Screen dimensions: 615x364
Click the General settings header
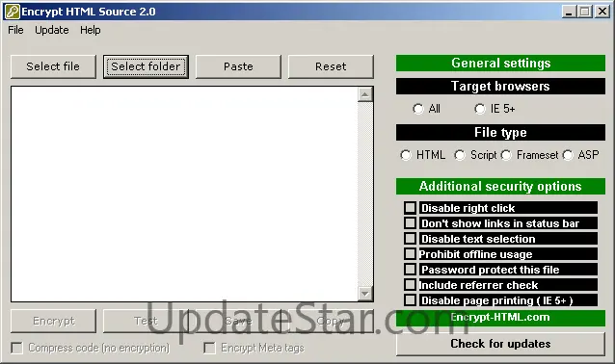click(x=500, y=64)
